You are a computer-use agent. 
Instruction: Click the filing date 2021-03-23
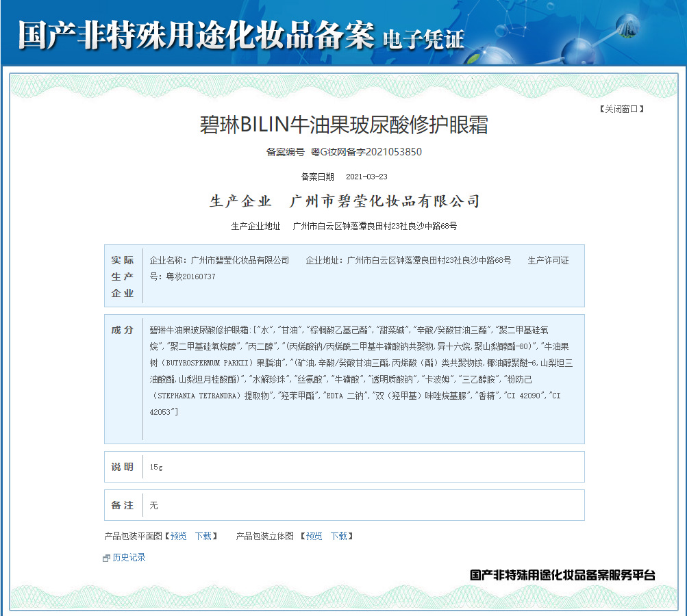point(366,177)
